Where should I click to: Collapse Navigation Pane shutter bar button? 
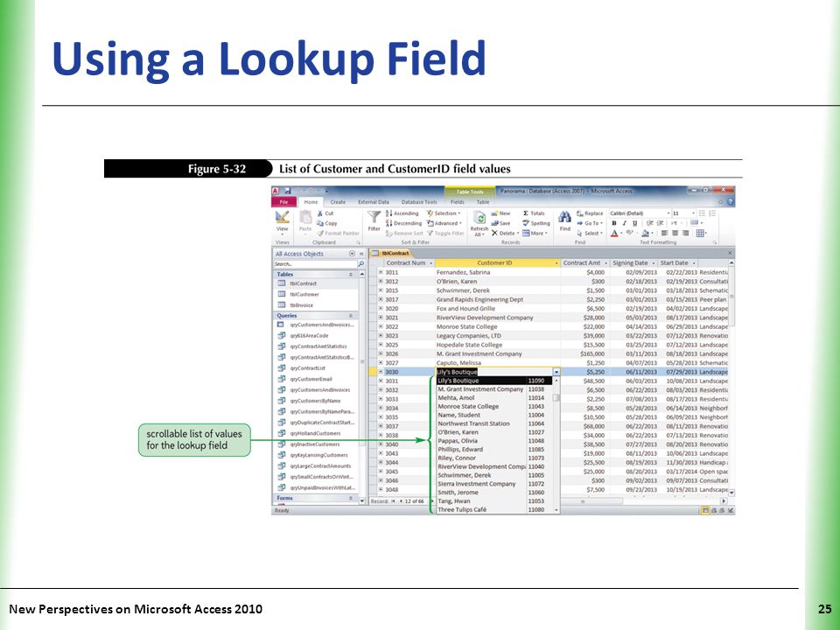(x=361, y=254)
